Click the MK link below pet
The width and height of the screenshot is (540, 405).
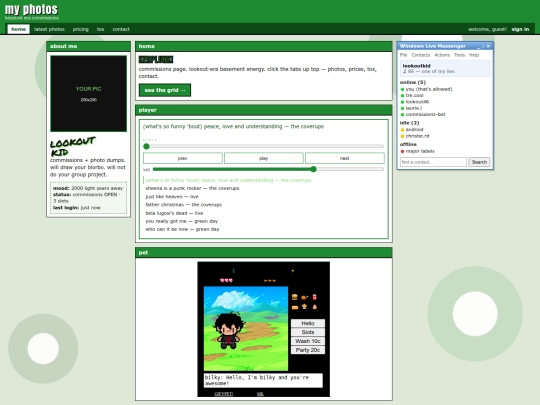[x=260, y=394]
